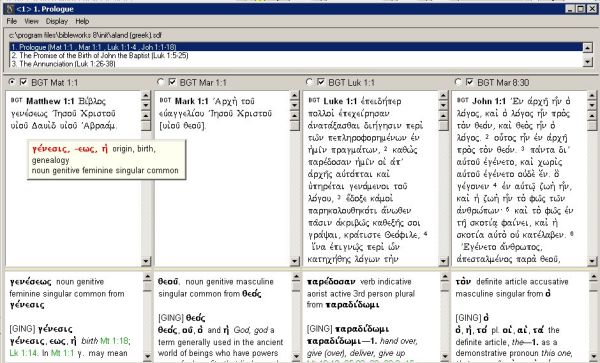Screen dimensions: 600x363
Task: Click the Mark text pane scroll-up arrow
Action: pos(294,115)
